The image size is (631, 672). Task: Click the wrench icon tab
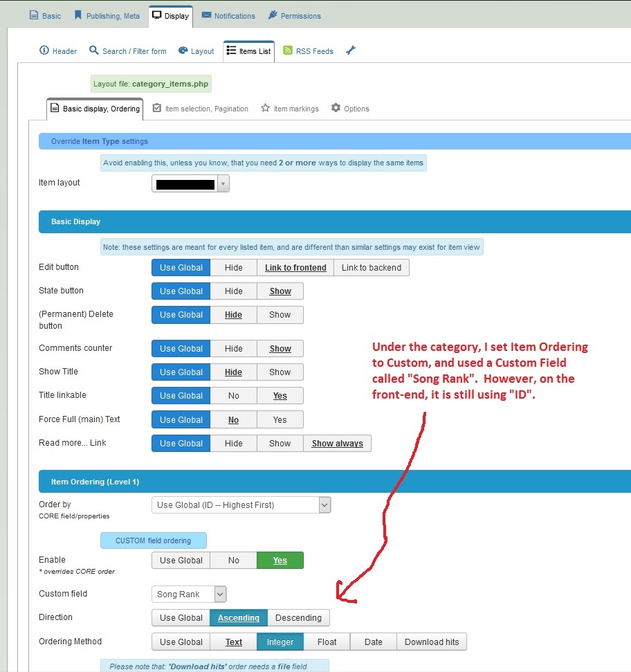tap(351, 51)
